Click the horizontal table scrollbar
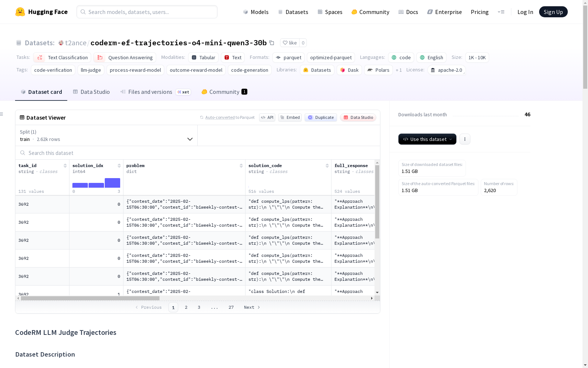 coord(90,298)
